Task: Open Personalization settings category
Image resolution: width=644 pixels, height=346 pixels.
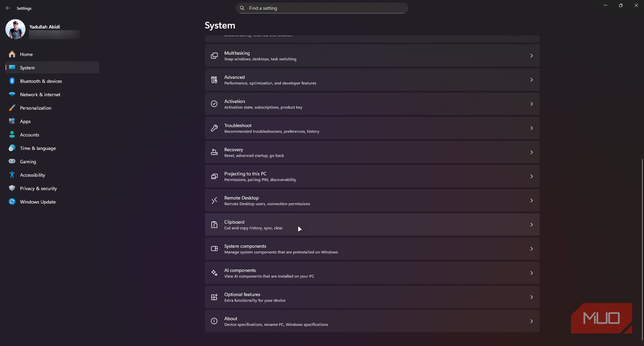Action: [52, 108]
